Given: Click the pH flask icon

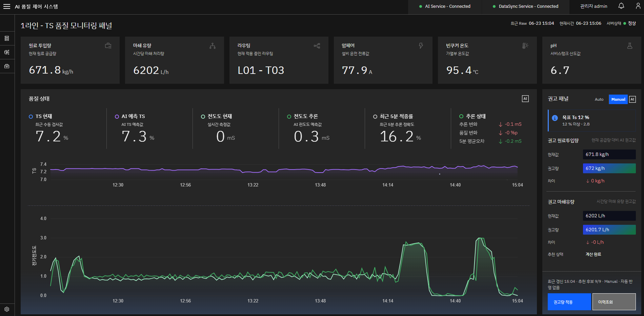Looking at the screenshot, I should (630, 46).
